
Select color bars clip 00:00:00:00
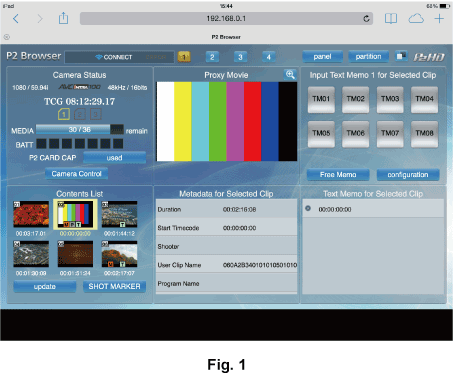(75, 215)
